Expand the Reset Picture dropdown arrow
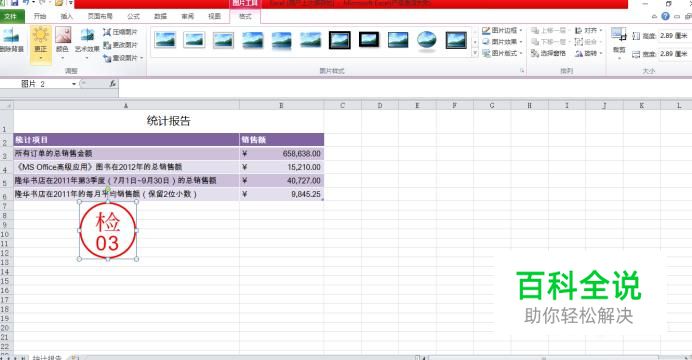 142,58
